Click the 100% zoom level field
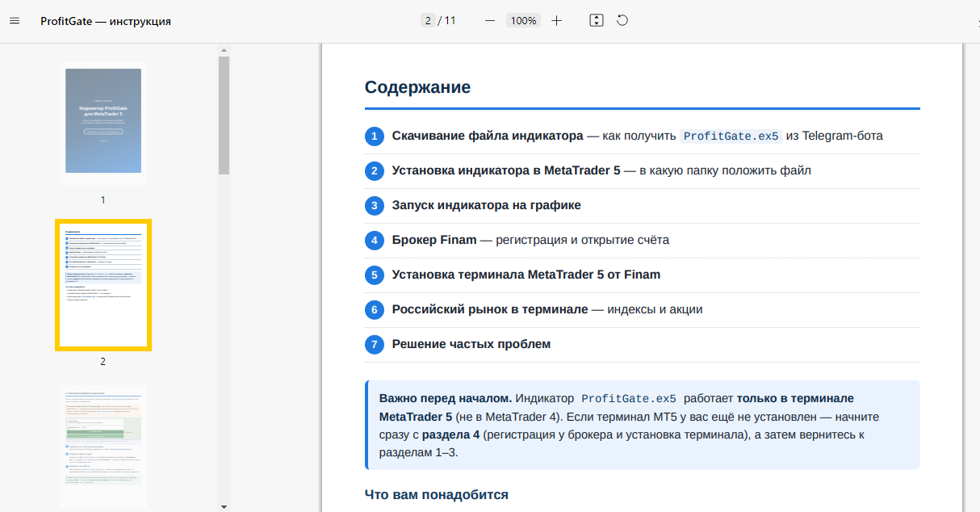The image size is (980, 512). click(x=524, y=21)
